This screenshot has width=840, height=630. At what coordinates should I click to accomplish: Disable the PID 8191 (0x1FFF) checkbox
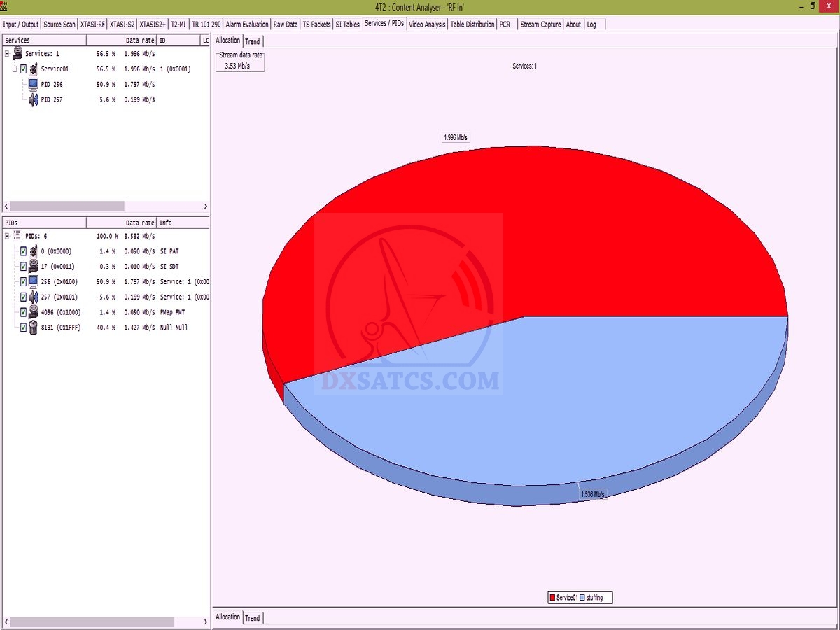[x=23, y=328]
